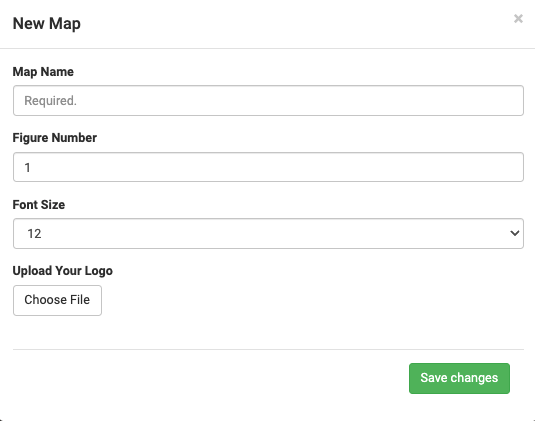
Task: Expand the font size options list
Action: 268,233
